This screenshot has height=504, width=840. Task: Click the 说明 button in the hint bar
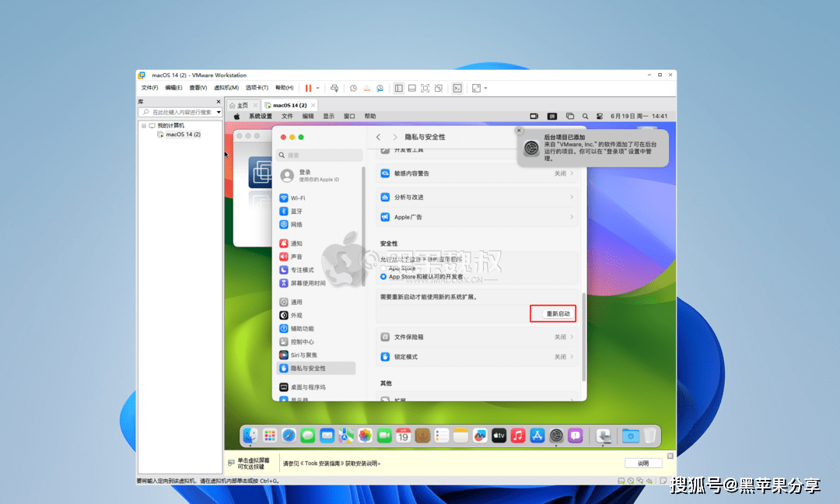coord(643,464)
